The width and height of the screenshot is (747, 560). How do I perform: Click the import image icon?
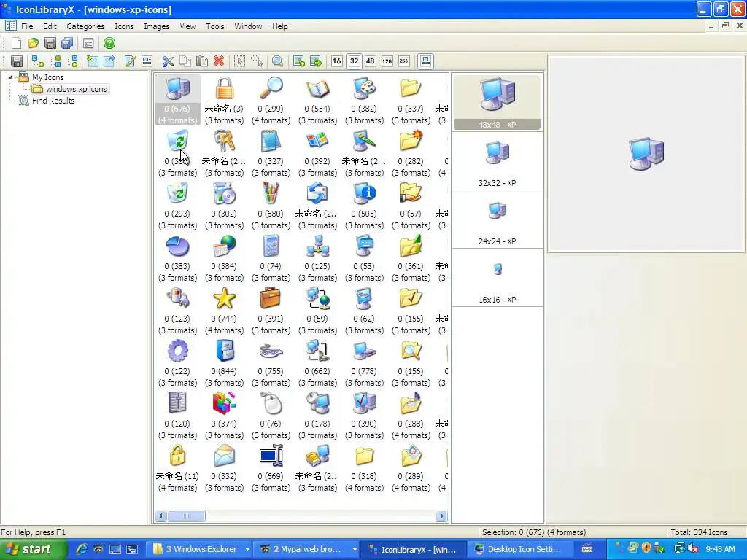(x=298, y=61)
